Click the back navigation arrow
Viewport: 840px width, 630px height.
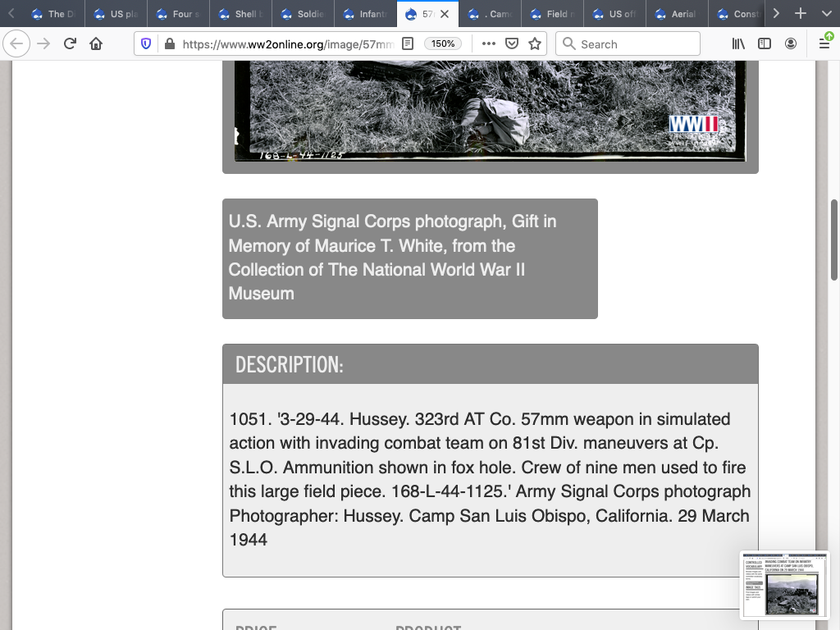click(16, 44)
